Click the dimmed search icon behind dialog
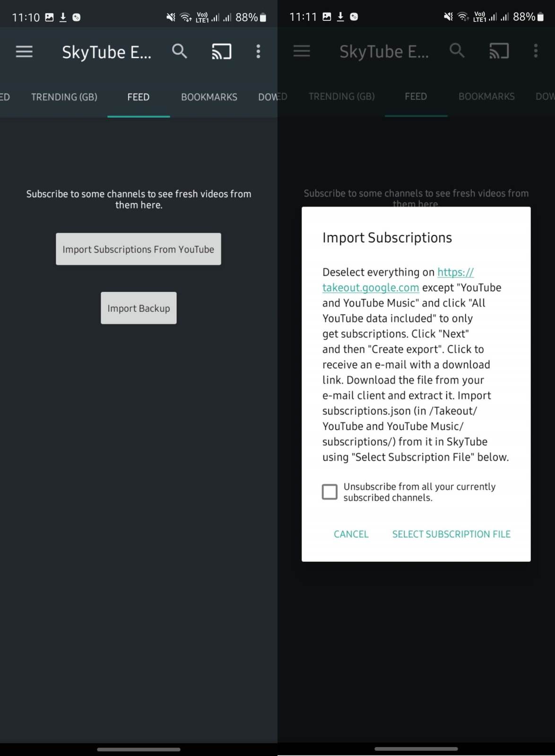Screen dimensions: 555x756 point(457,51)
